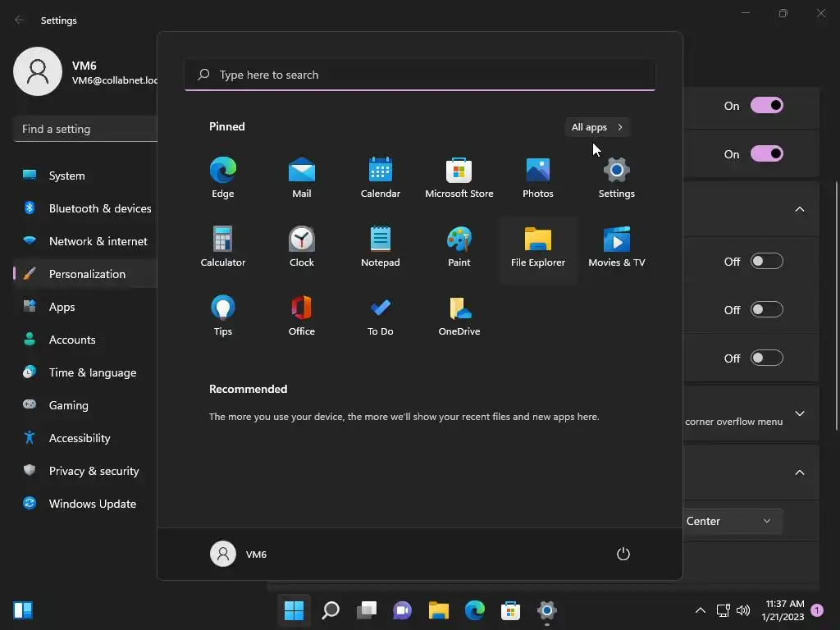Open taskbar Search
The width and height of the screenshot is (840, 630).
point(331,610)
